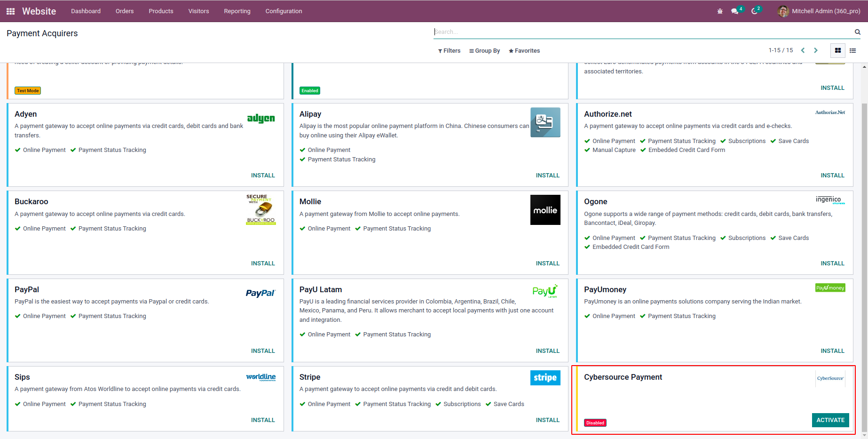This screenshot has width=868, height=439.
Task: Open the activities clock icon
Action: (754, 11)
